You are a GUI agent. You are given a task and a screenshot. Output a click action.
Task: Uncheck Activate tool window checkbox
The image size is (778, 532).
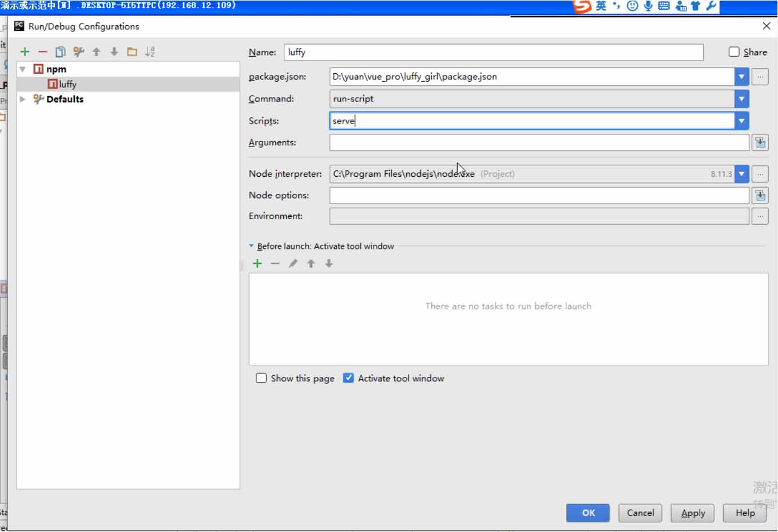pos(348,378)
